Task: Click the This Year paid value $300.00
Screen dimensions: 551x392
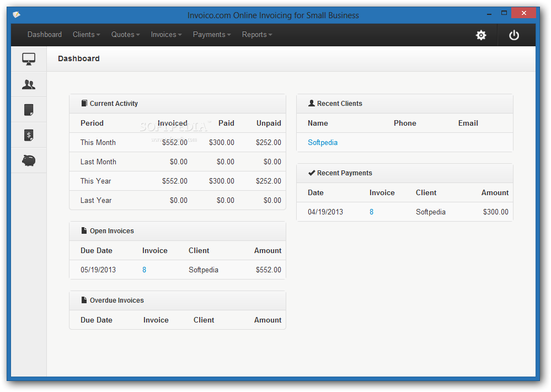Action: [x=221, y=181]
